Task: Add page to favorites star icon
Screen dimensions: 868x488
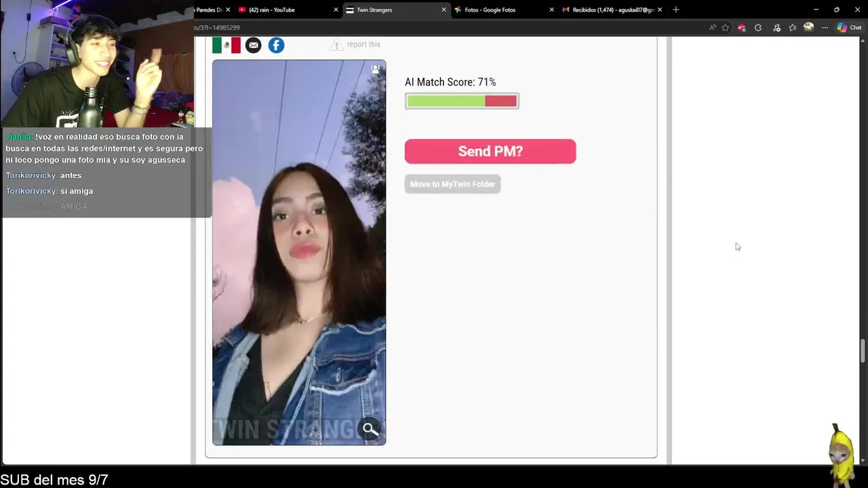Action: coord(726,28)
